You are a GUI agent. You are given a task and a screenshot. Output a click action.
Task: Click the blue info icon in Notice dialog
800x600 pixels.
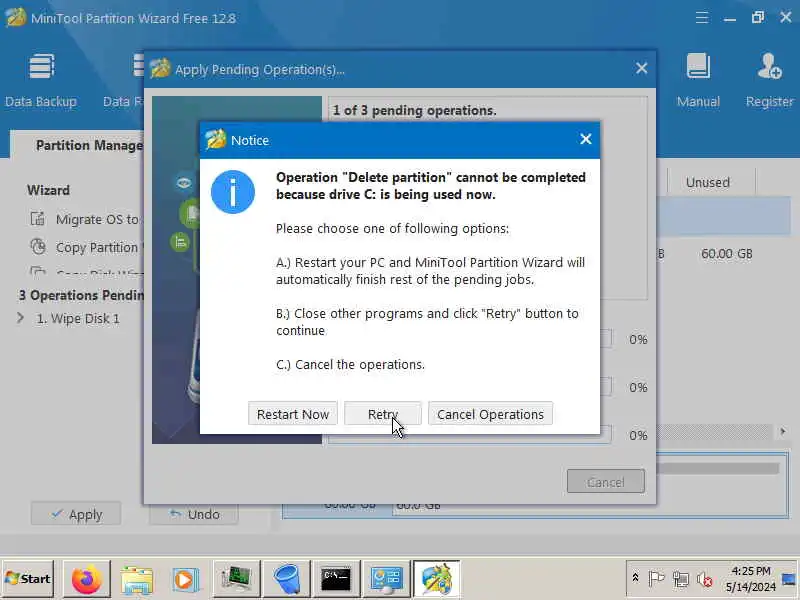pyautogui.click(x=233, y=192)
